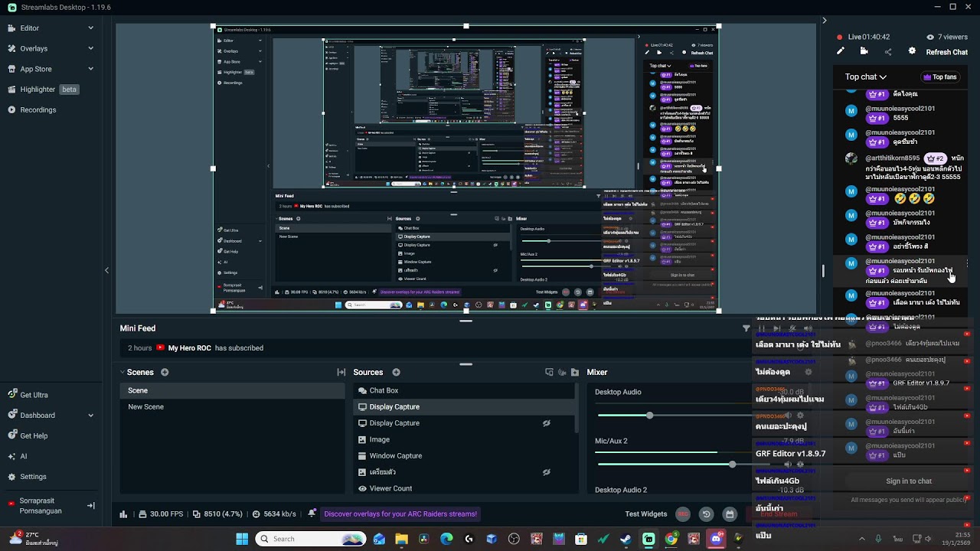Screen dimensions: 980x551
Task: Expand the Overlays dropdown chevron
Action: coord(90,48)
